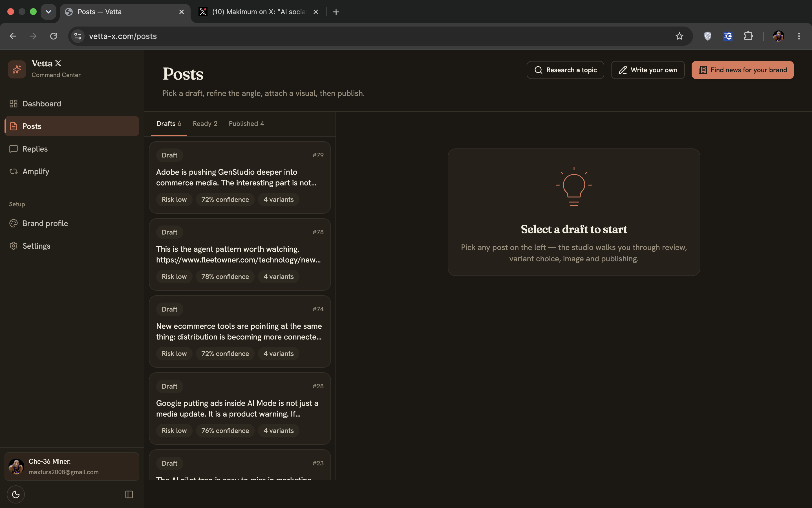Open the blue C extension icon
812x508 pixels.
tap(728, 36)
